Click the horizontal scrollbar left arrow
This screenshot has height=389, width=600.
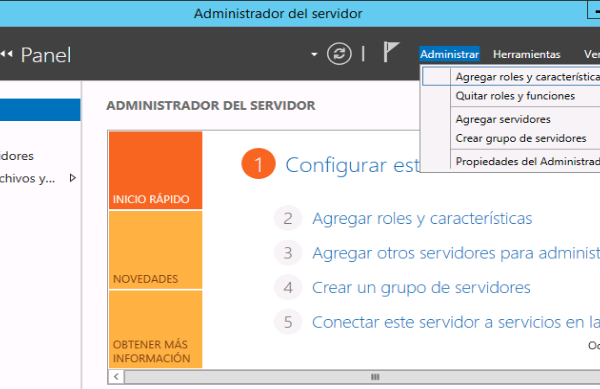[116, 377]
